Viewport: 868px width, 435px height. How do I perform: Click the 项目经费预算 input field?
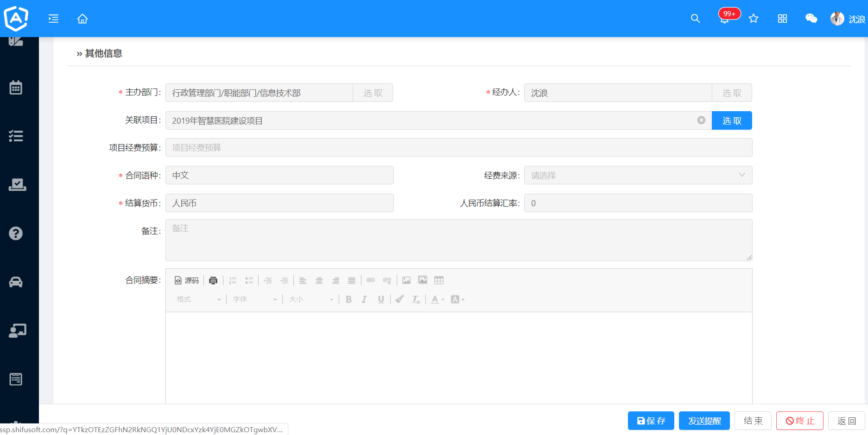[x=459, y=147]
